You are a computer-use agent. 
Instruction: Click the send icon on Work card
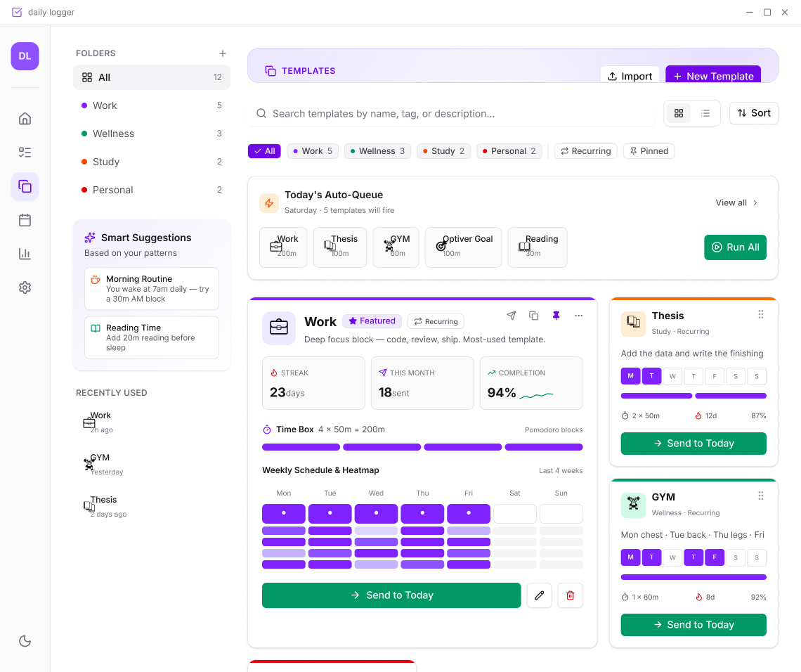pyautogui.click(x=511, y=316)
